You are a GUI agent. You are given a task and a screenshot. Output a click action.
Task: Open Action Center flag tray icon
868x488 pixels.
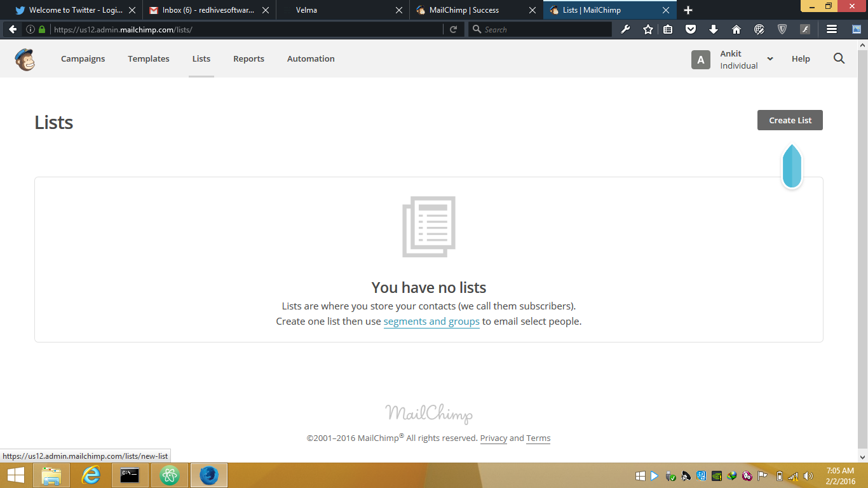coord(763,476)
